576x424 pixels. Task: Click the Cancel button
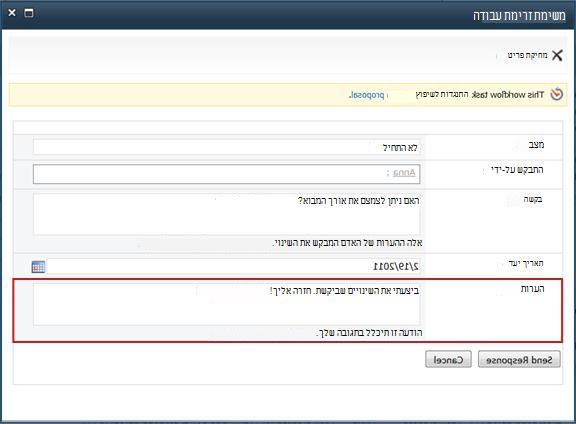448,359
